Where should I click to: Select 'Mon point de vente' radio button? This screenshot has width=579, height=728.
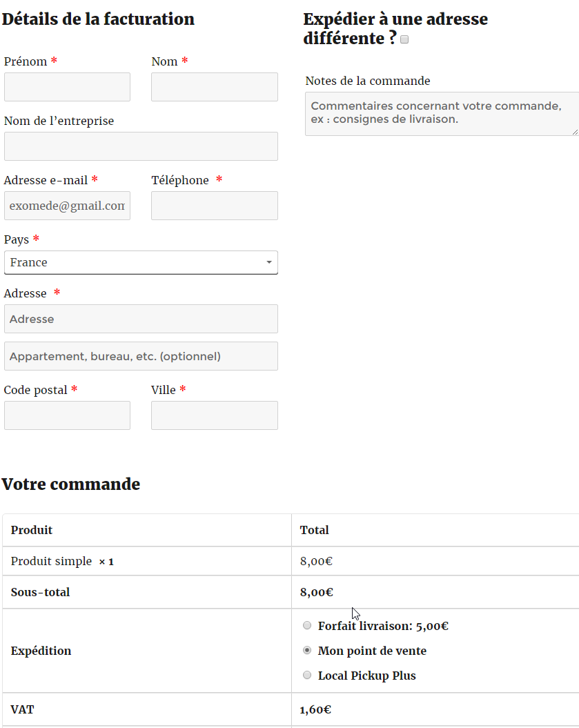click(x=307, y=650)
